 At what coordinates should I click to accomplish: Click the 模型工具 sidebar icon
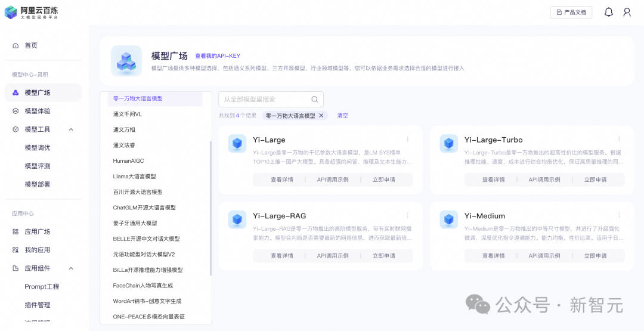[16, 129]
